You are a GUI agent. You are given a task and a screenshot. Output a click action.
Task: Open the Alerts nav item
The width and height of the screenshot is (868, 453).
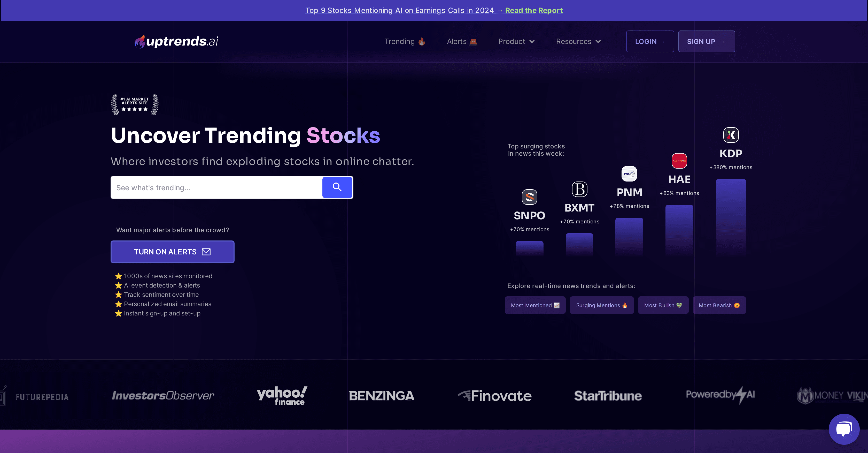pos(462,41)
